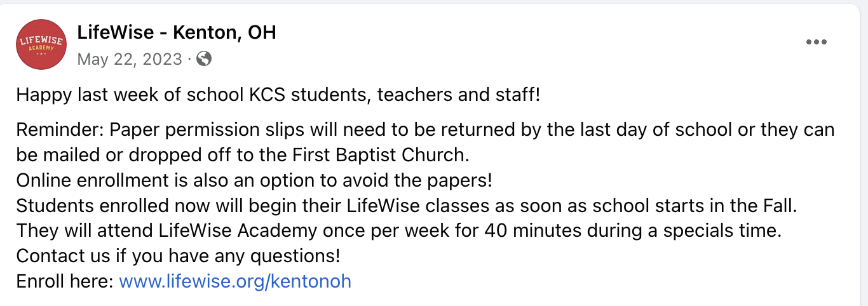Click the word "Reminder:" in the post
This screenshot has height=306, width=868.
point(60,130)
